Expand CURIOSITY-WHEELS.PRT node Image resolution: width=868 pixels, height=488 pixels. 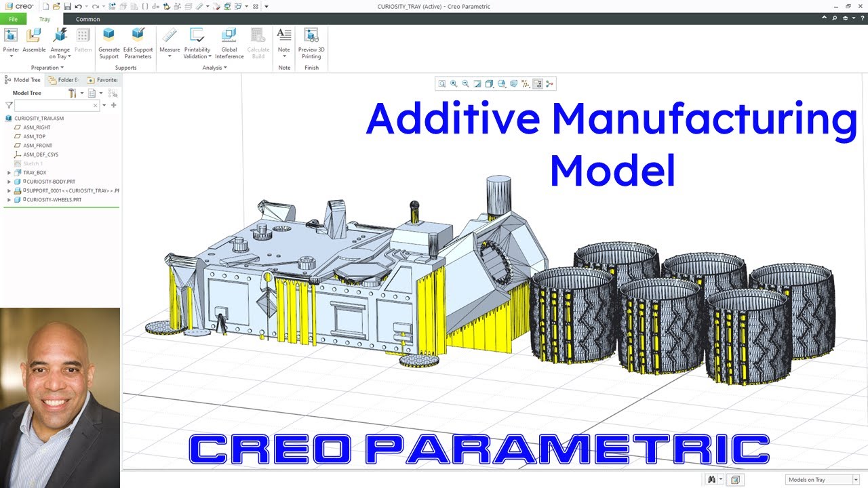(x=9, y=200)
